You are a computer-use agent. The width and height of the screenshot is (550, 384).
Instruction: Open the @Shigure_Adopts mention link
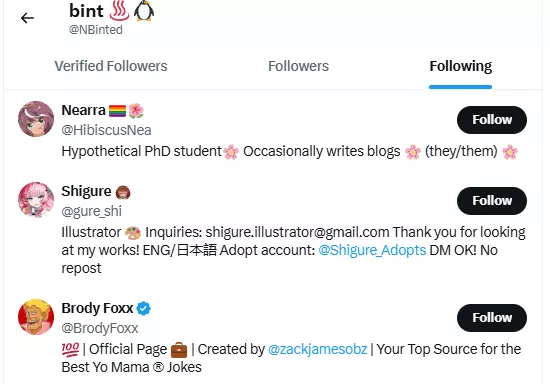372,250
